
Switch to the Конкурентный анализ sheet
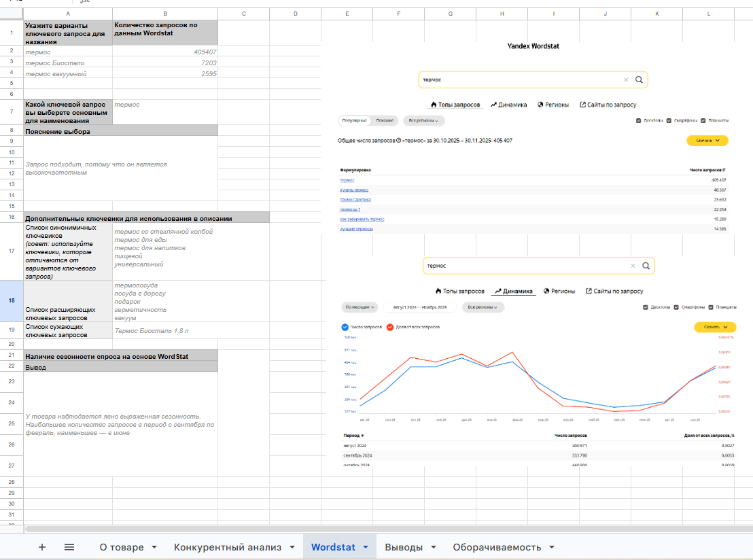coord(228,547)
